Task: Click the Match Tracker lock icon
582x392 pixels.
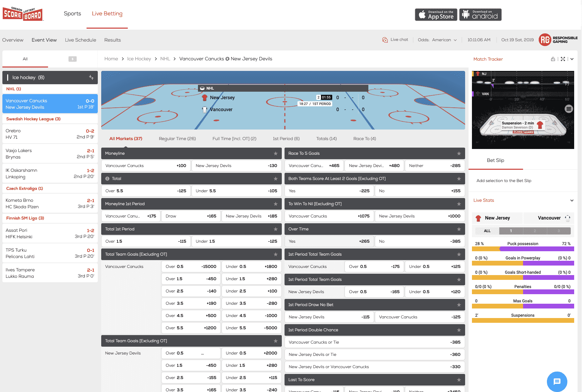Action: tap(553, 59)
